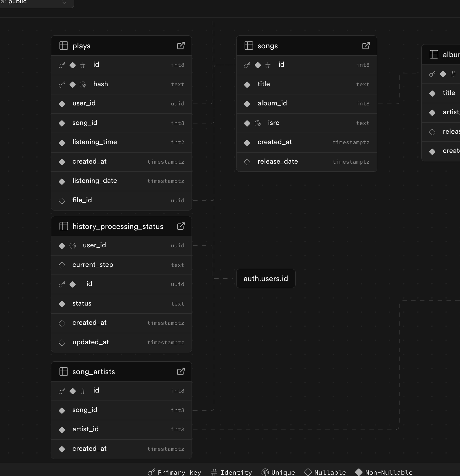Click the album_id column in songs
The height and width of the screenshot is (476, 460).
tap(307, 104)
